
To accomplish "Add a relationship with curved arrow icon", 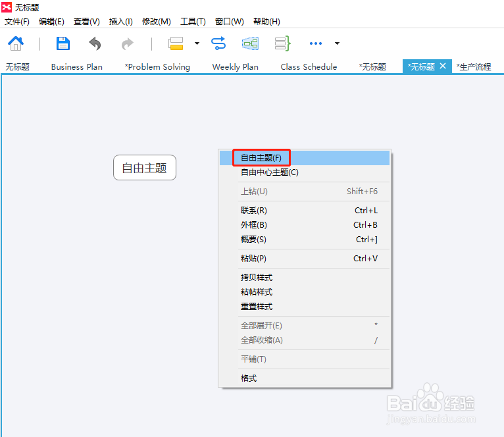I will tap(218, 43).
